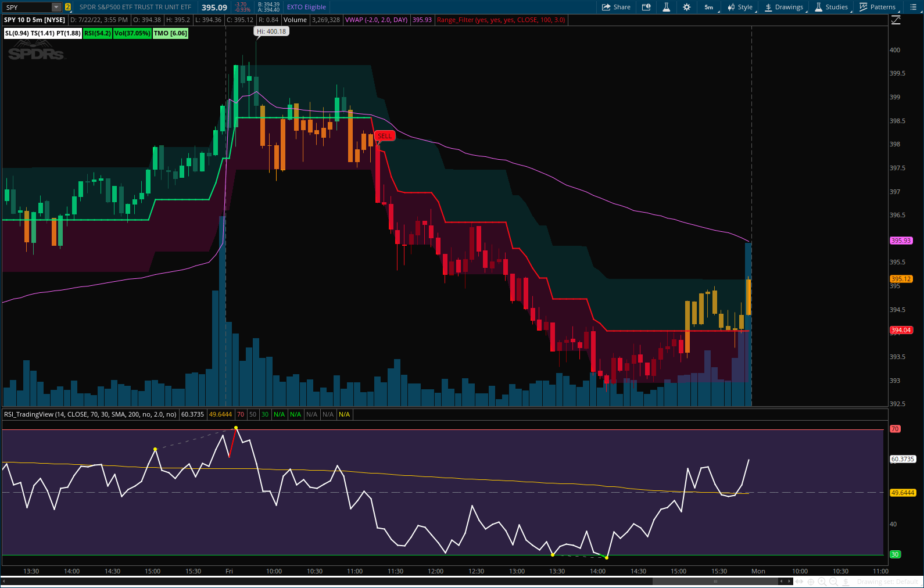Image resolution: width=924 pixels, height=588 pixels.
Task: Click the Drawings dollar-sign icon
Action: tap(768, 7)
